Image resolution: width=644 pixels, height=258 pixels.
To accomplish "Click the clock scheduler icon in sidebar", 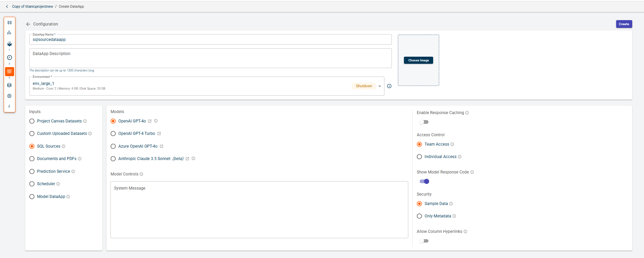I will tap(9, 58).
